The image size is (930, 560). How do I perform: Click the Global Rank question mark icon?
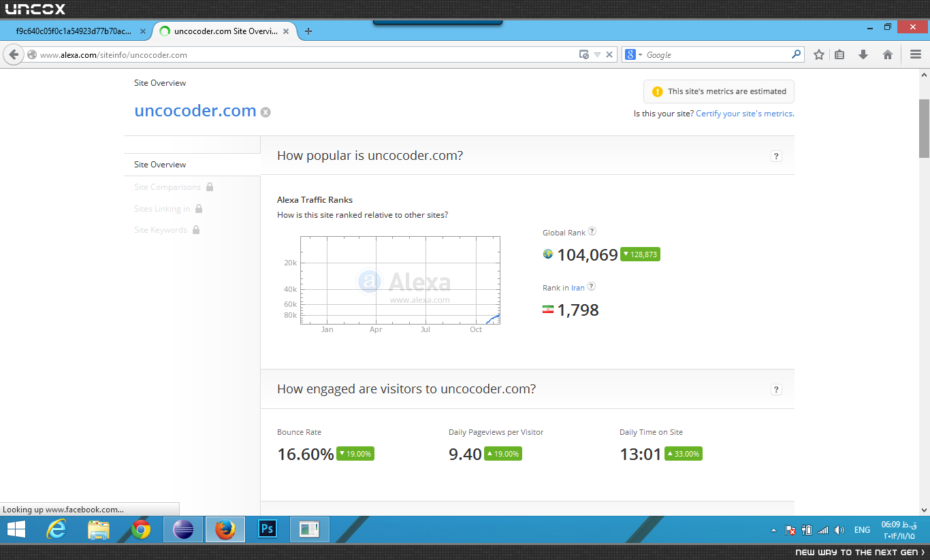click(x=592, y=231)
